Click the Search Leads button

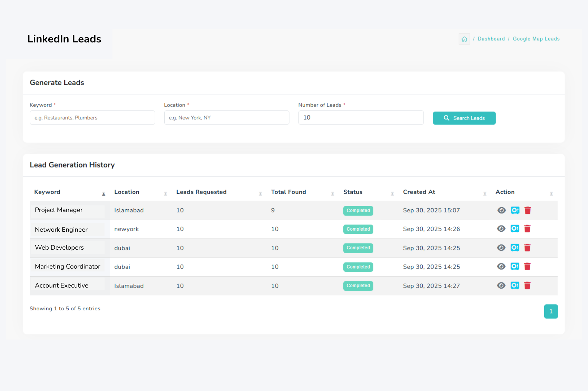tap(464, 118)
